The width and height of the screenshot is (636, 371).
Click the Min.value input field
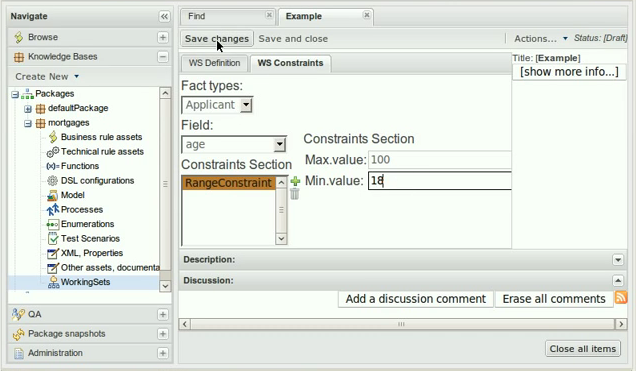(440, 181)
